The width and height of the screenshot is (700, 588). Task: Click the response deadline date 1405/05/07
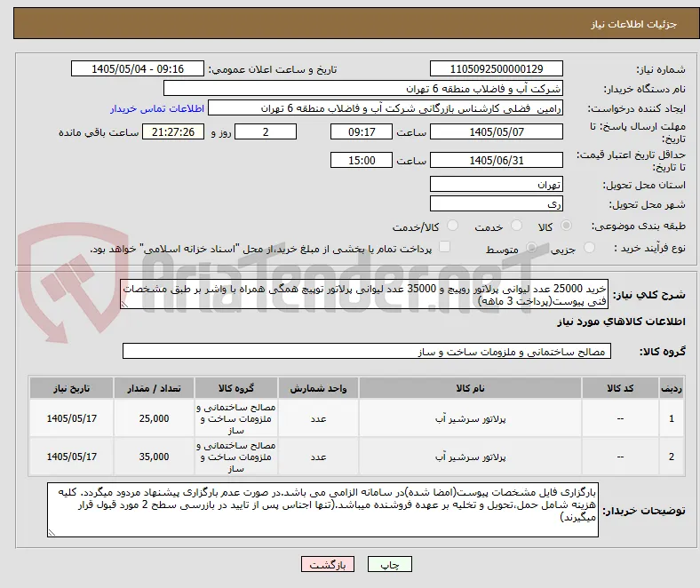(497, 132)
